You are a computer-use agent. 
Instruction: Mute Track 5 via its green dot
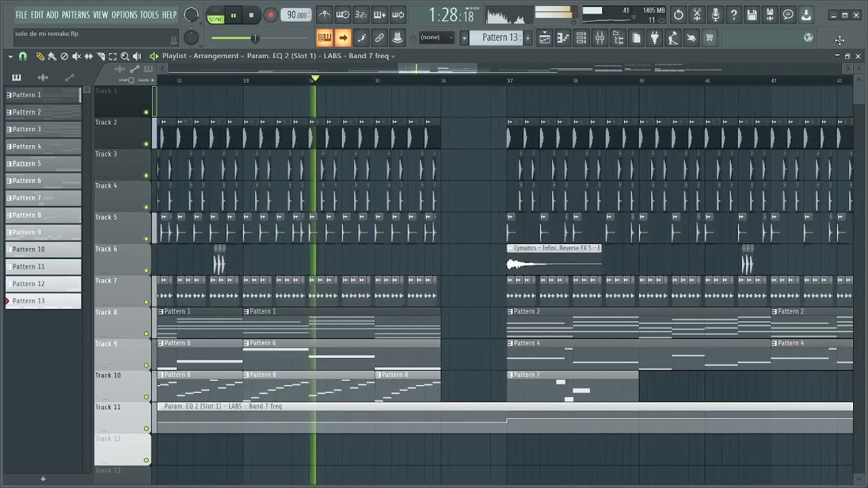pyautogui.click(x=146, y=239)
